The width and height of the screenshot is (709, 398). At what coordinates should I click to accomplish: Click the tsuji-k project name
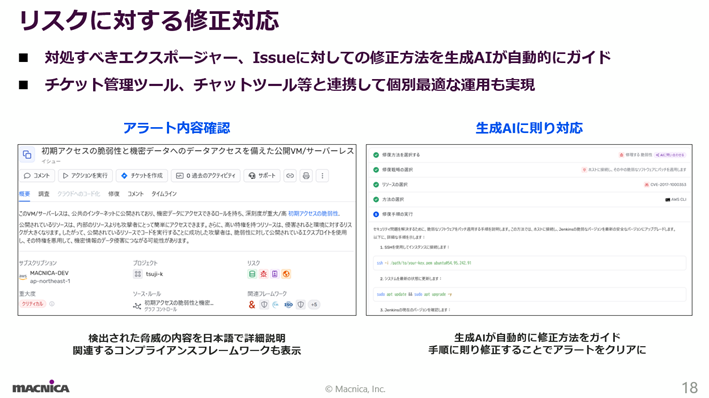(x=154, y=274)
